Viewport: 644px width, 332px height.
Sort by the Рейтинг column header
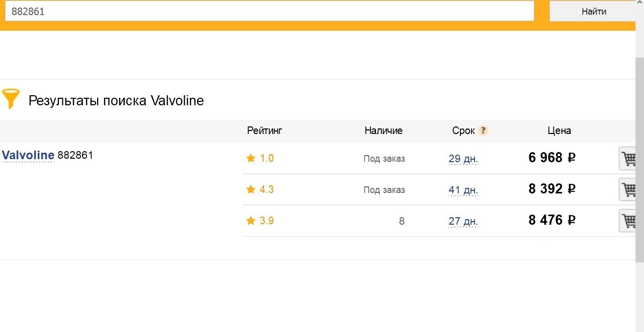(265, 130)
